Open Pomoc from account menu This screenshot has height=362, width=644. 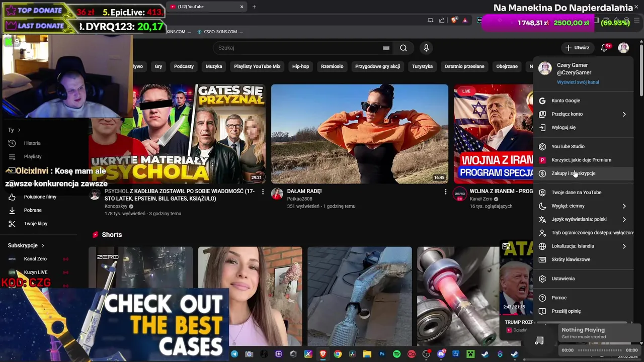point(584,298)
